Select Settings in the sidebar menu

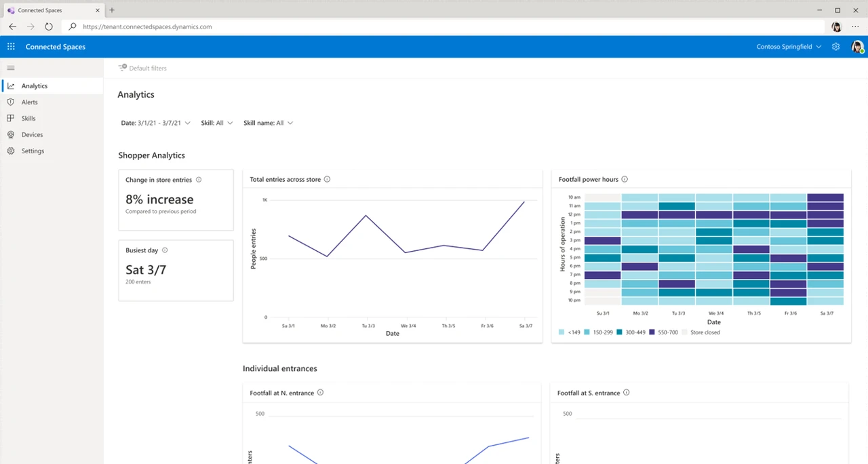52,151
